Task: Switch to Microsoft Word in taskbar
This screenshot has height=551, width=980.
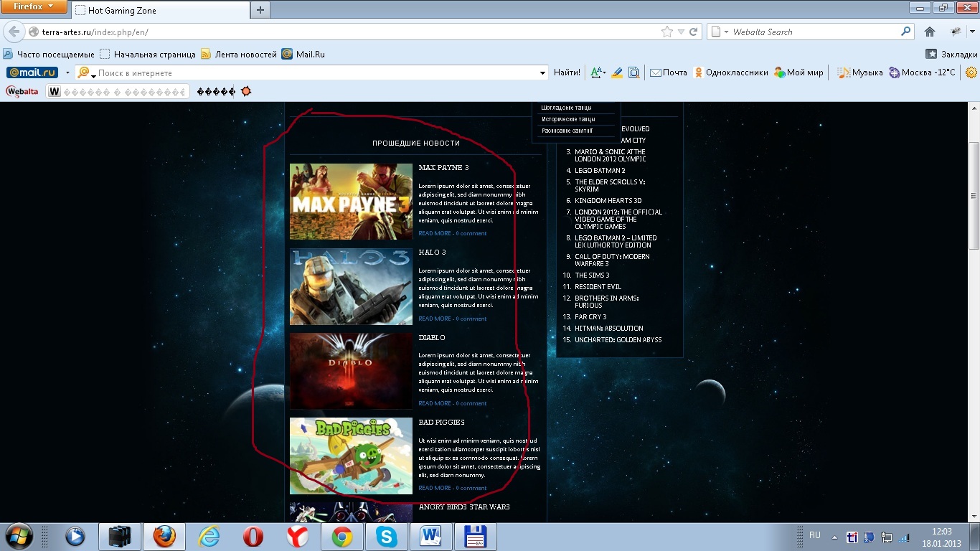Action: pos(431,537)
